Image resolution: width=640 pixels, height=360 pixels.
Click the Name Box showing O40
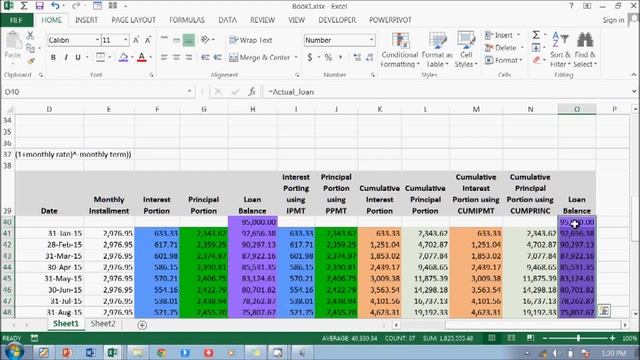coord(93,92)
